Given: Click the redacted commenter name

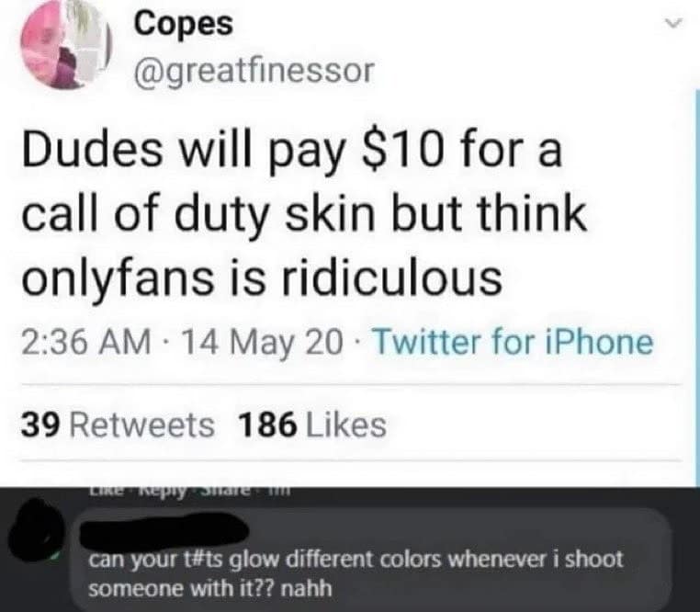Looking at the screenshot, I should click(x=164, y=532).
